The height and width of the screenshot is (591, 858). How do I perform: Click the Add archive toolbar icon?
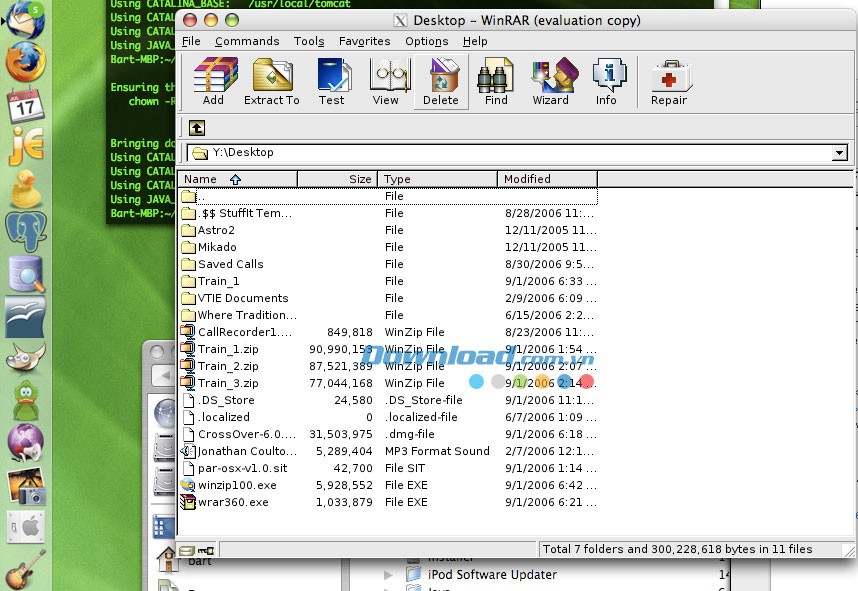[212, 80]
